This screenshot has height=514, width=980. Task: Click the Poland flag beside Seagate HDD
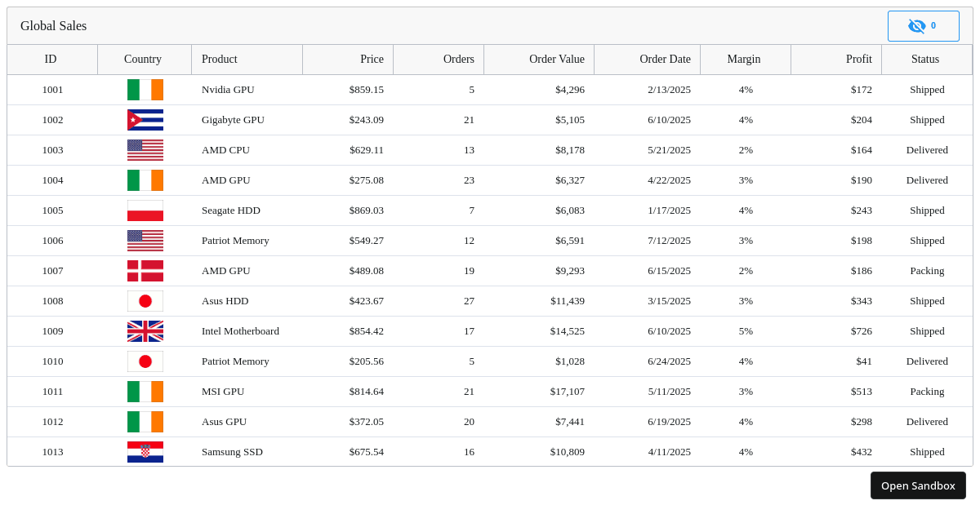click(x=145, y=210)
